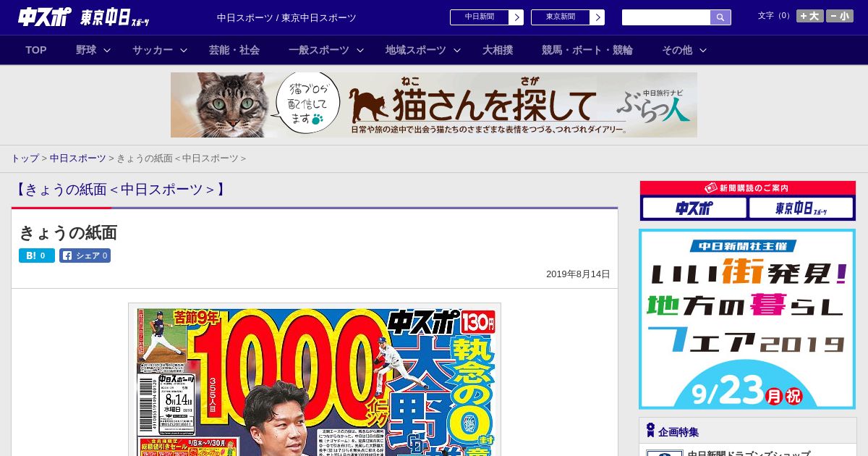868x456 pixels.
Task: Expand the 地域スポーツ dropdown chevron
Action: (457, 50)
